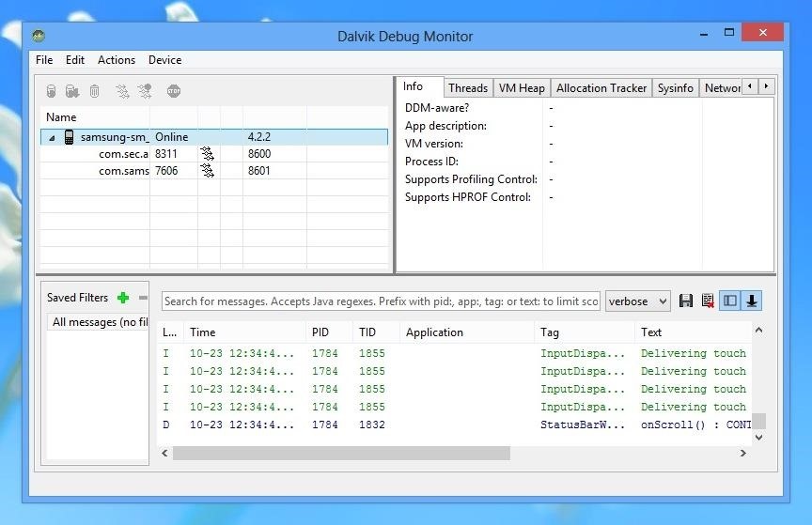Click log scroll left arrow
This screenshot has height=525, width=812.
[x=164, y=454]
